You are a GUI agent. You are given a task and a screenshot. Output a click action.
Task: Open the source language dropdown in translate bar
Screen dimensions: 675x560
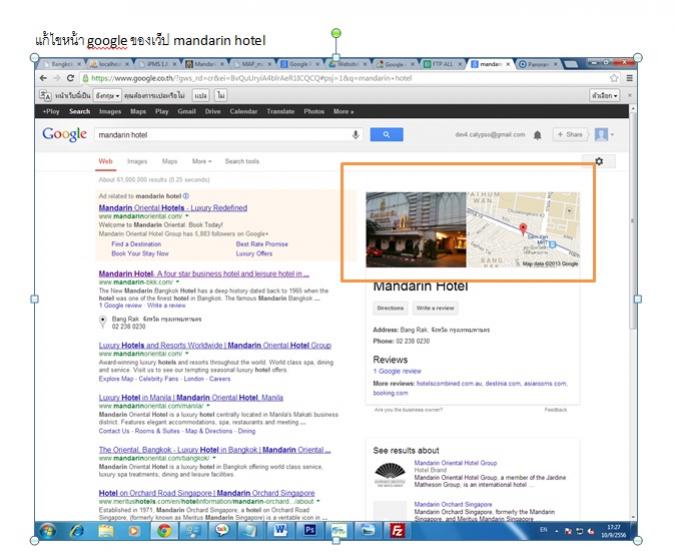(x=108, y=96)
